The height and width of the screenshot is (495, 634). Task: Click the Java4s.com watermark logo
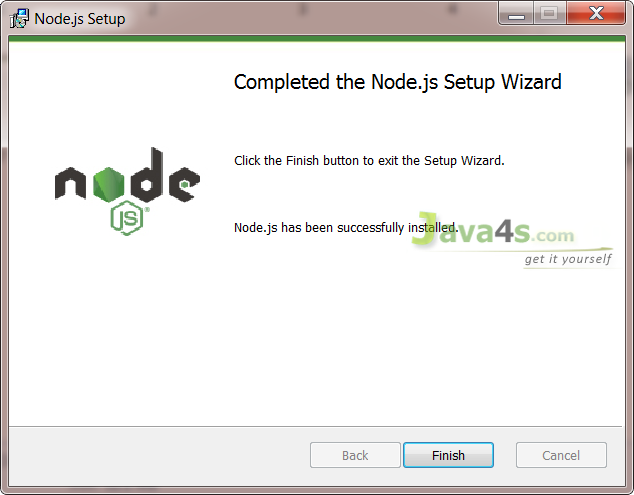pyautogui.click(x=493, y=229)
